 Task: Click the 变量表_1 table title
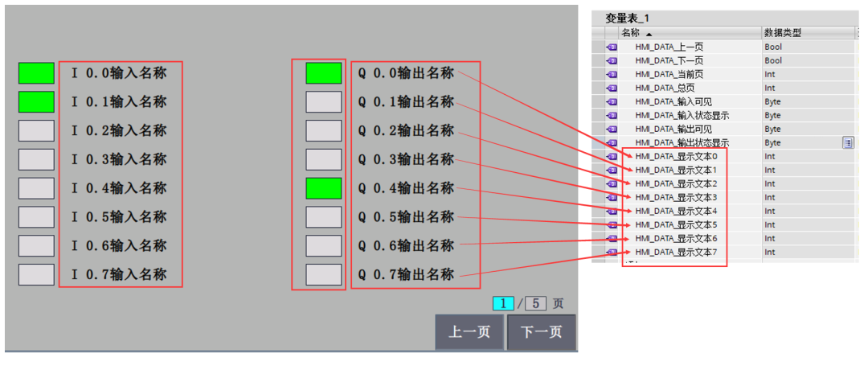(x=628, y=18)
